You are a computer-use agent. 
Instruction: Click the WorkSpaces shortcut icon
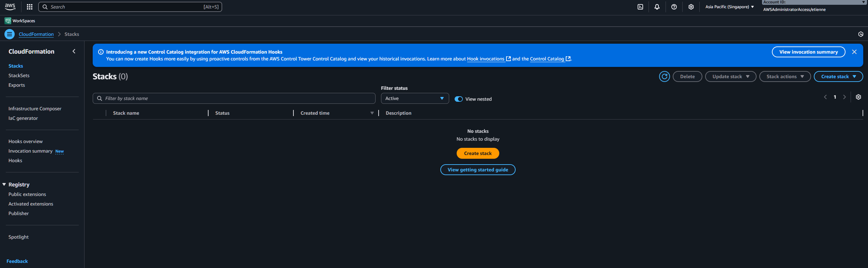[x=8, y=21]
